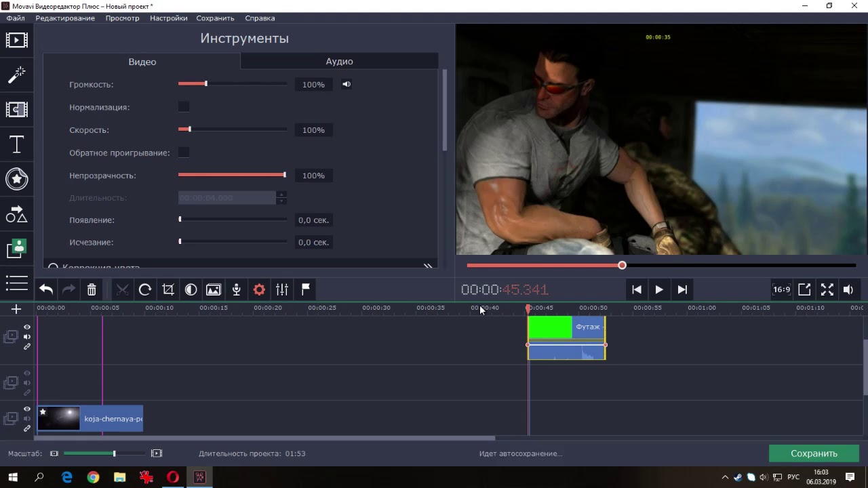Adjust the Непрозрачность opacity slider

233,175
